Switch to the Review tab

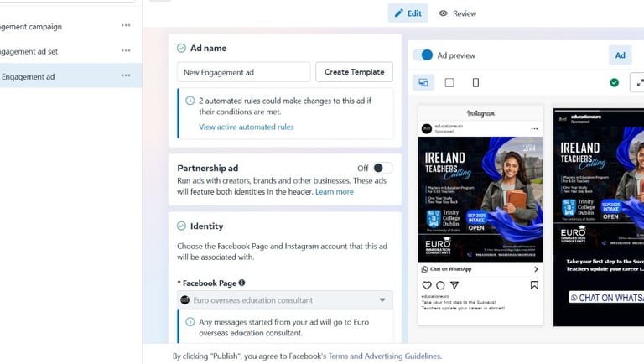click(458, 13)
